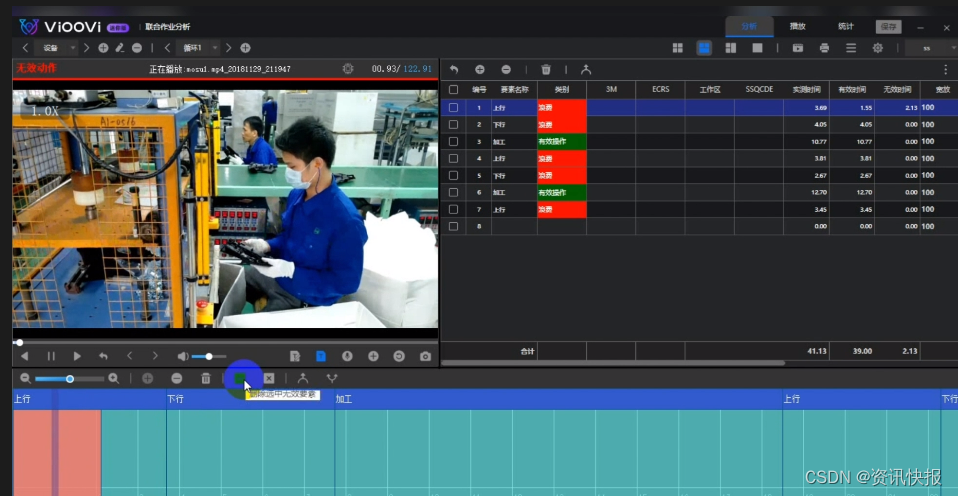This screenshot has width=958, height=496.
Task: Click the camera snapshot icon
Action: [425, 356]
